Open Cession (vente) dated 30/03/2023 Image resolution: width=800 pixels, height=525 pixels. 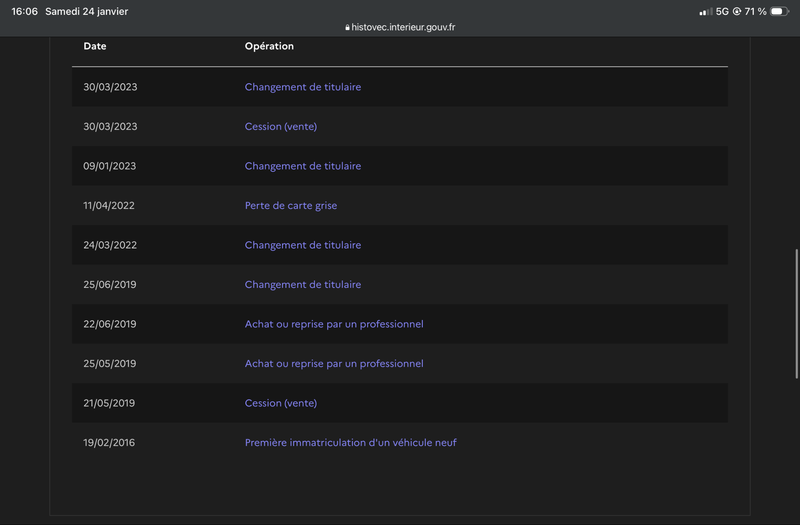tap(281, 127)
